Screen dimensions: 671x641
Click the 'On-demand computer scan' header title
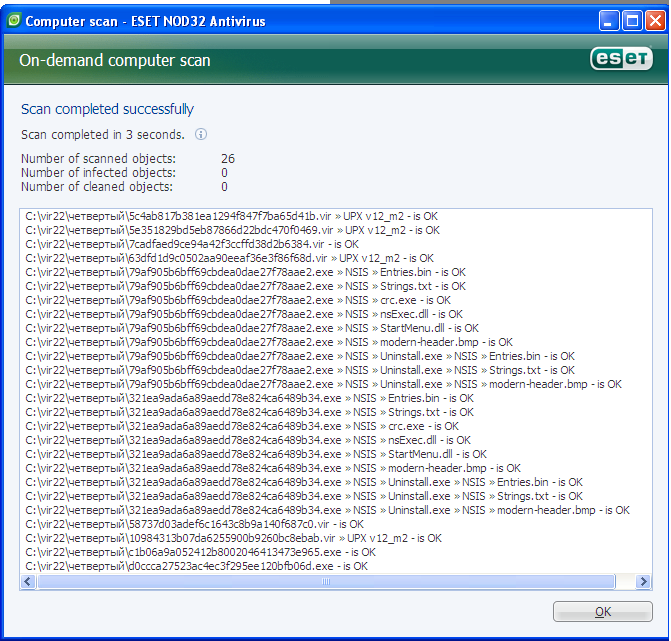[115, 60]
